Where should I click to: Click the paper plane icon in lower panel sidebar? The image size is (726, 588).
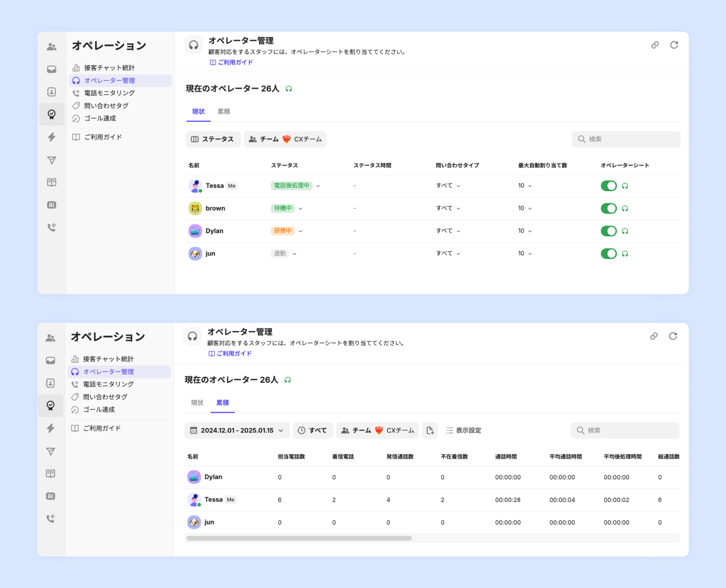click(x=51, y=451)
